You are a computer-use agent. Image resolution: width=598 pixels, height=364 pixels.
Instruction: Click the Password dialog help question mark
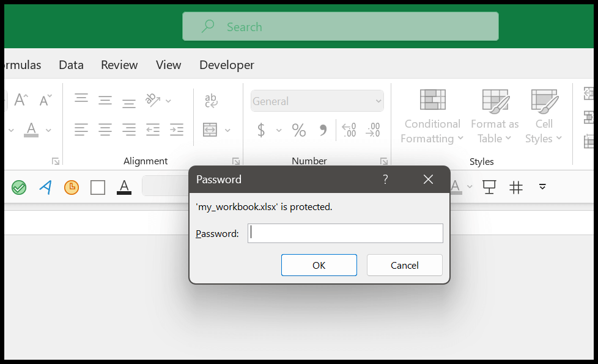point(386,180)
